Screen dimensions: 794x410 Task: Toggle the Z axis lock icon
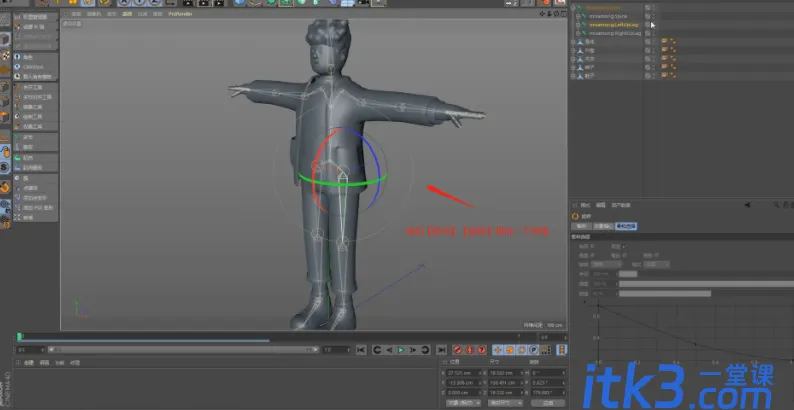tap(153, 3)
